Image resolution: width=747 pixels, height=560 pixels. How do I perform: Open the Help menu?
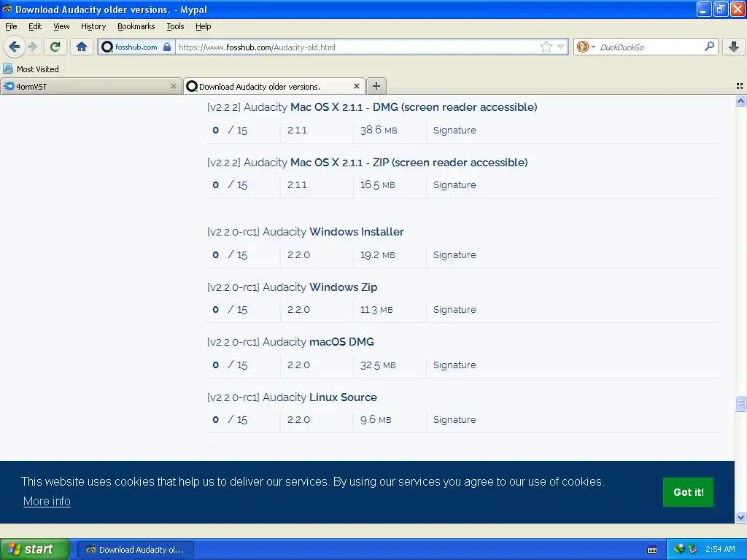point(204,26)
